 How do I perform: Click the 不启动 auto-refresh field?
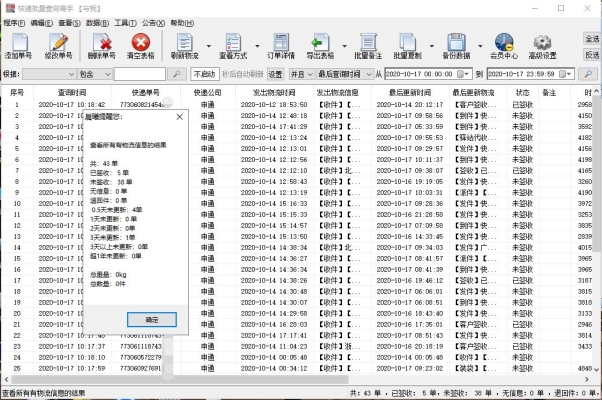(205, 74)
